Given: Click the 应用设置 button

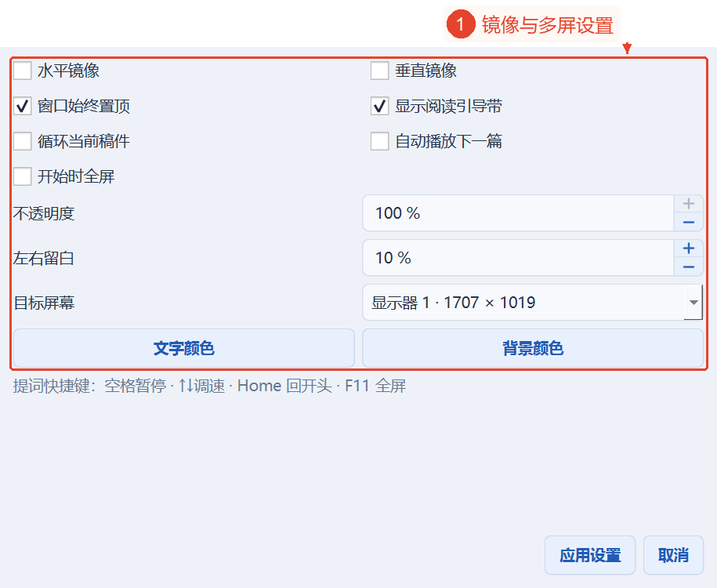Looking at the screenshot, I should (590, 555).
